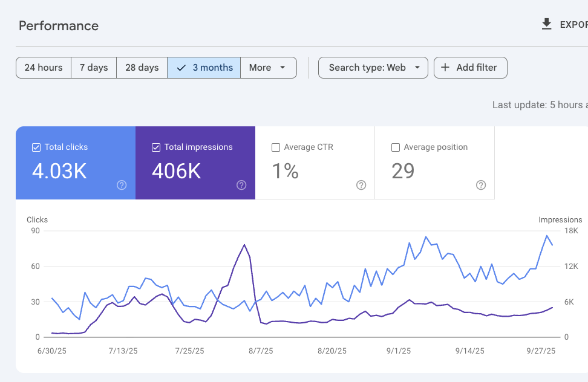Click the Export download icon
This screenshot has height=382, width=588.
(x=546, y=24)
